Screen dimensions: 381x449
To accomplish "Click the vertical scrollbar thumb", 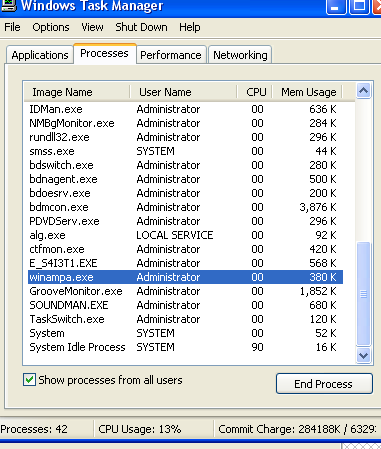I will 363,294.
